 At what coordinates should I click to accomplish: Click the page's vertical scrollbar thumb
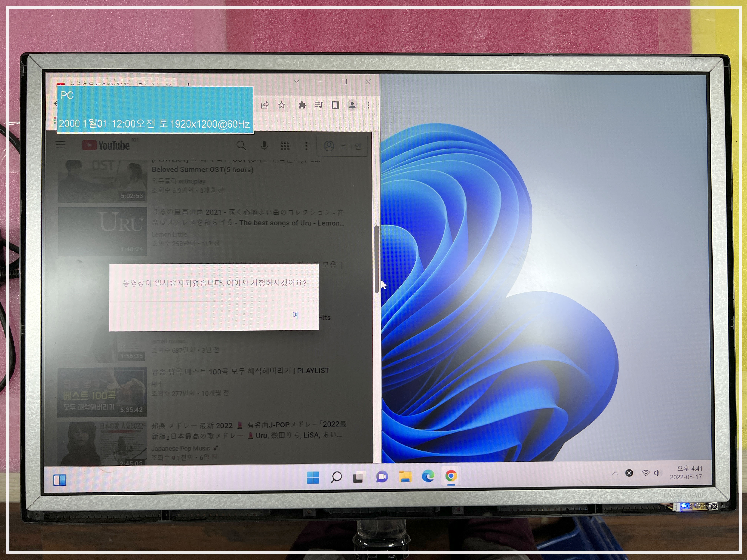(x=376, y=258)
